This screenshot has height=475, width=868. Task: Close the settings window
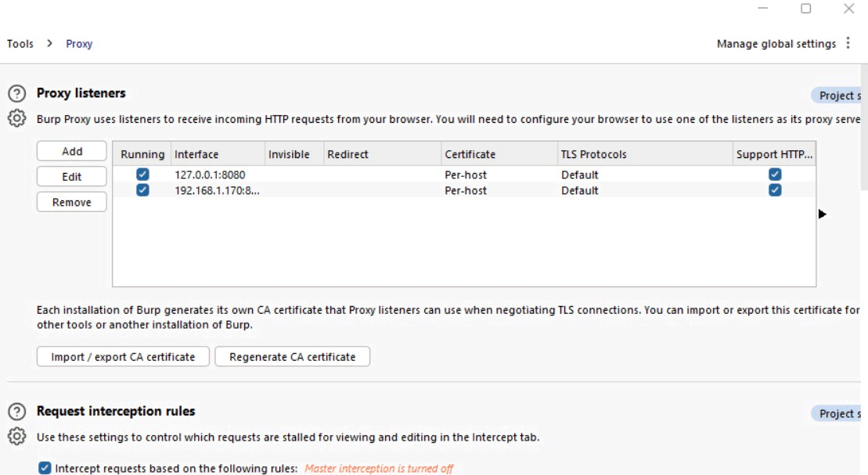848,9
